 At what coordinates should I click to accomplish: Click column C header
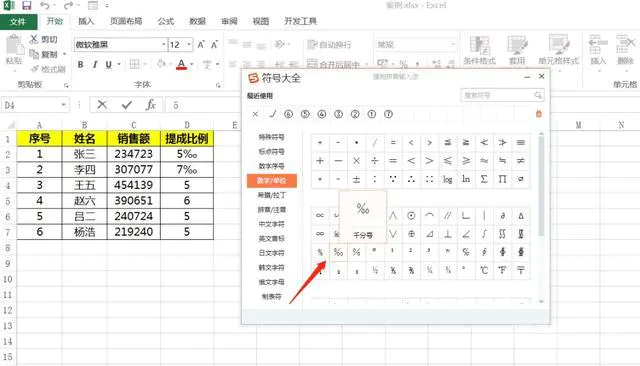pyautogui.click(x=133, y=125)
